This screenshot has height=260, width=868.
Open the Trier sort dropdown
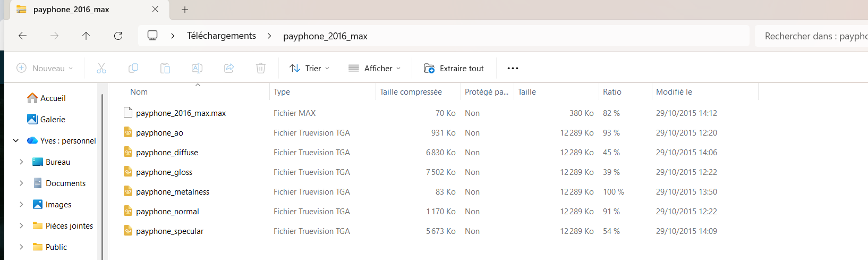click(310, 68)
